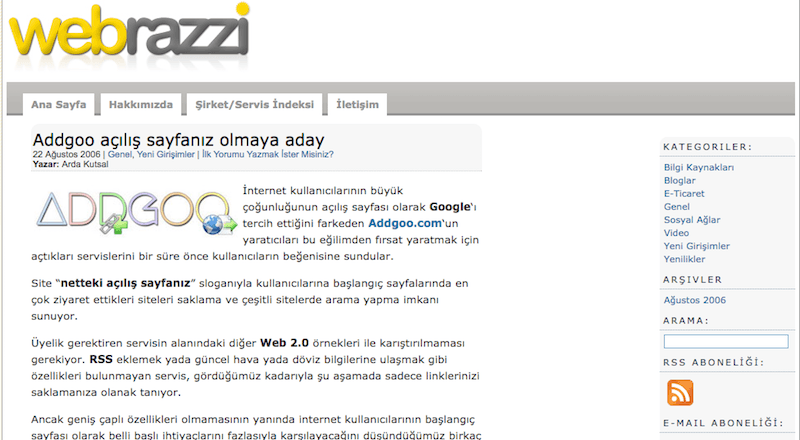Select E-Ticaret category in sidebar
This screenshot has width=800, height=440.
tap(684, 193)
